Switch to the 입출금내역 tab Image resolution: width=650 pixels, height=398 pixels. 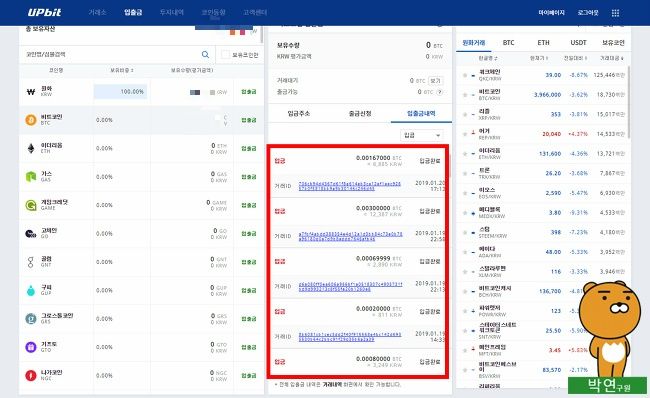[421, 113]
